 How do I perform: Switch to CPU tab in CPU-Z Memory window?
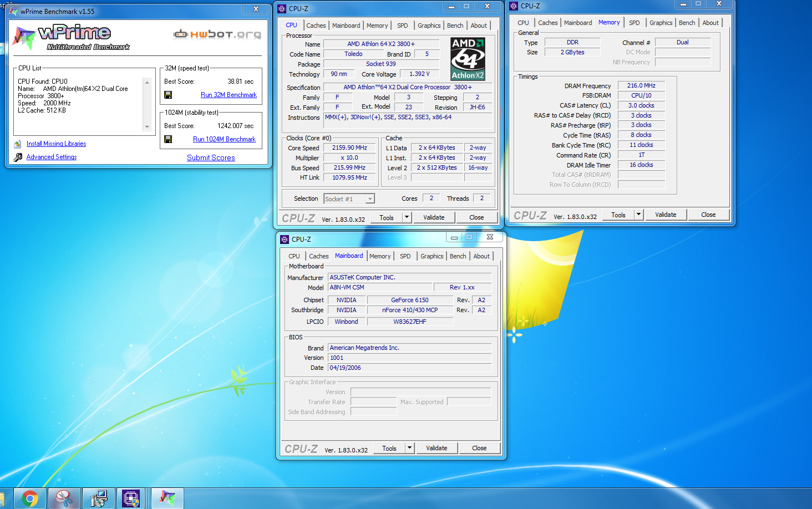click(x=523, y=23)
